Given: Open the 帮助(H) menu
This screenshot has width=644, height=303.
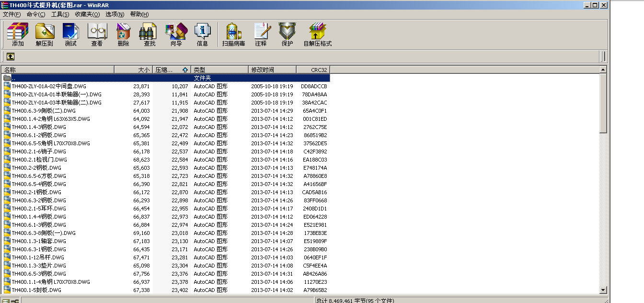Looking at the screenshot, I should pyautogui.click(x=139, y=14).
